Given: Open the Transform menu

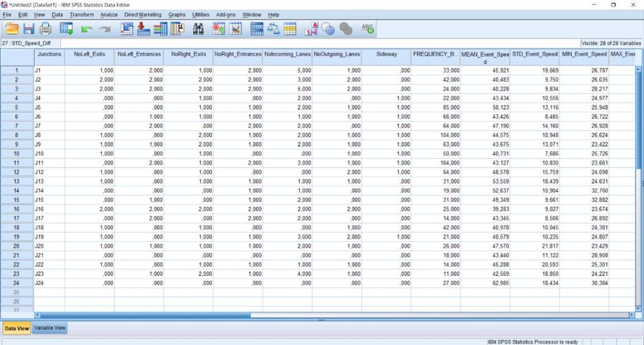Looking at the screenshot, I should [82, 15].
